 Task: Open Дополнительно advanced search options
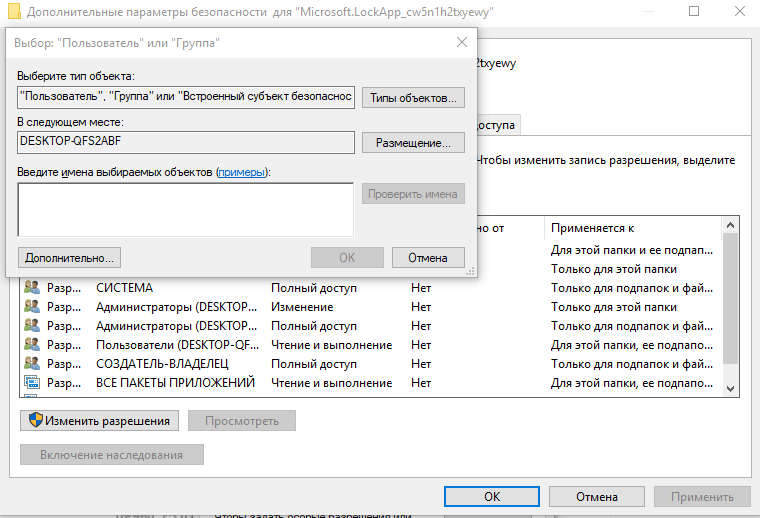(69, 257)
